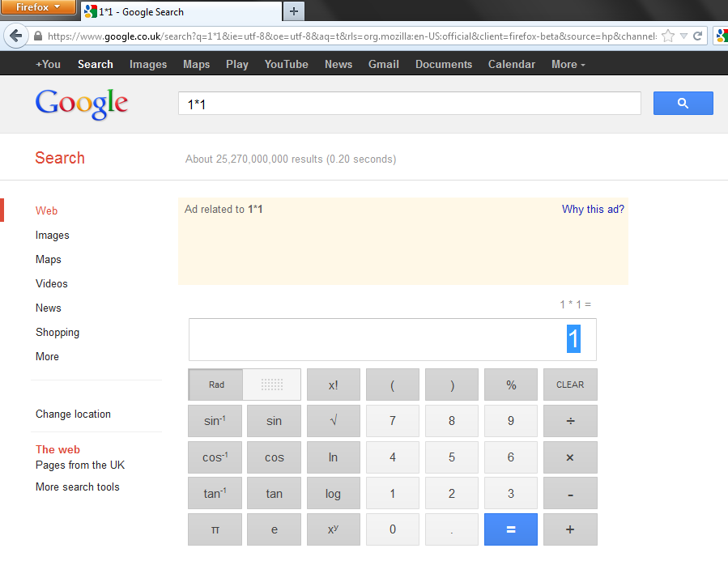Open Calendar in the top bar
This screenshot has width=728, height=561.
[512, 64]
